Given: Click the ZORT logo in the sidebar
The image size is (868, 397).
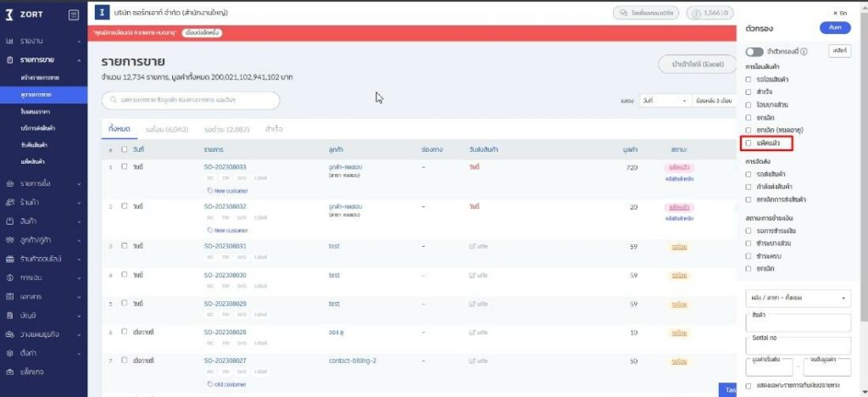Looking at the screenshot, I should click(x=24, y=14).
